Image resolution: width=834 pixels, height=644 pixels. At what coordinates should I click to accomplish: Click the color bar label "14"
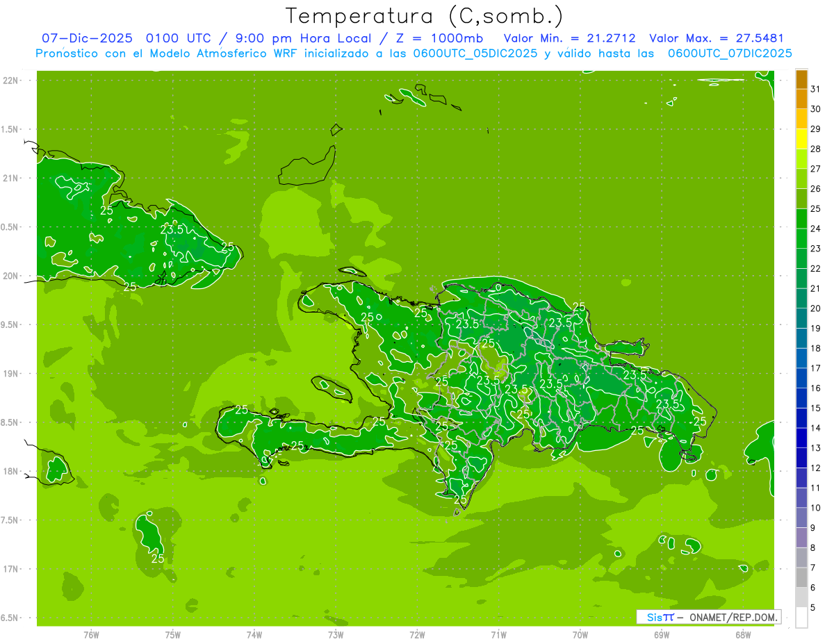point(816,428)
